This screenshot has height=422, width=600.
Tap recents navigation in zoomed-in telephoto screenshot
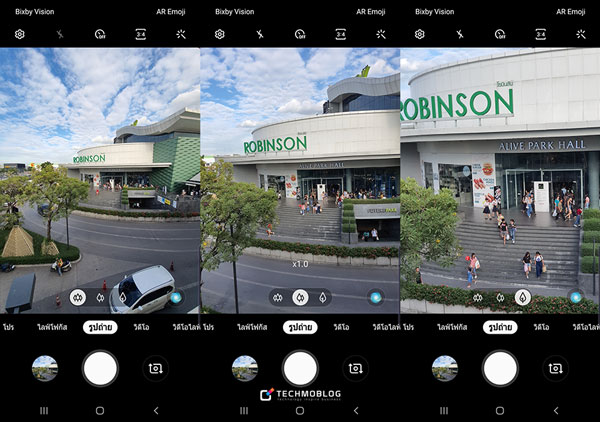[x=444, y=411]
